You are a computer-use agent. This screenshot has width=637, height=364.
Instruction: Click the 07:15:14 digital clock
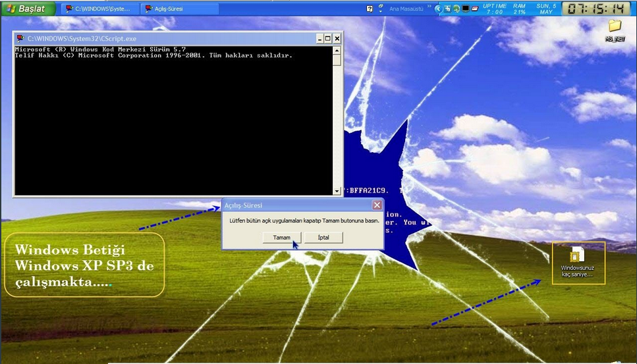point(596,9)
